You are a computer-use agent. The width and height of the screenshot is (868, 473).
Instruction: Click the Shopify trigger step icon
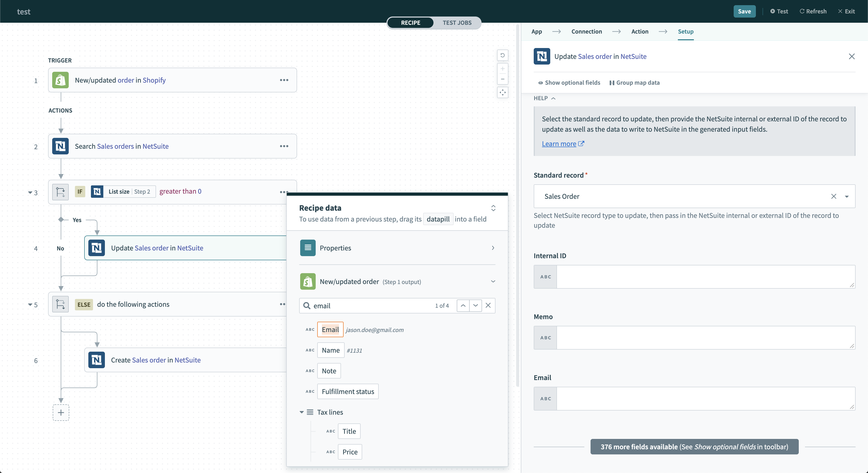[61, 80]
